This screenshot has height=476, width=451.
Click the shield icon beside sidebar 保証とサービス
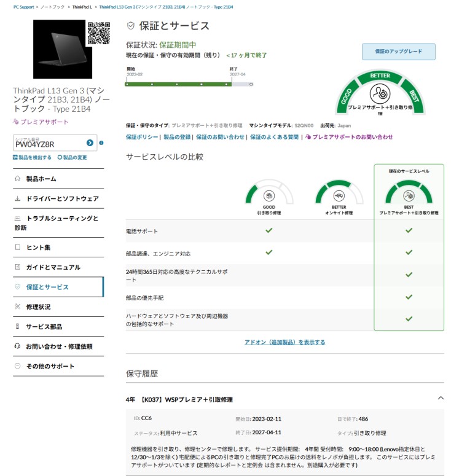[18, 287]
